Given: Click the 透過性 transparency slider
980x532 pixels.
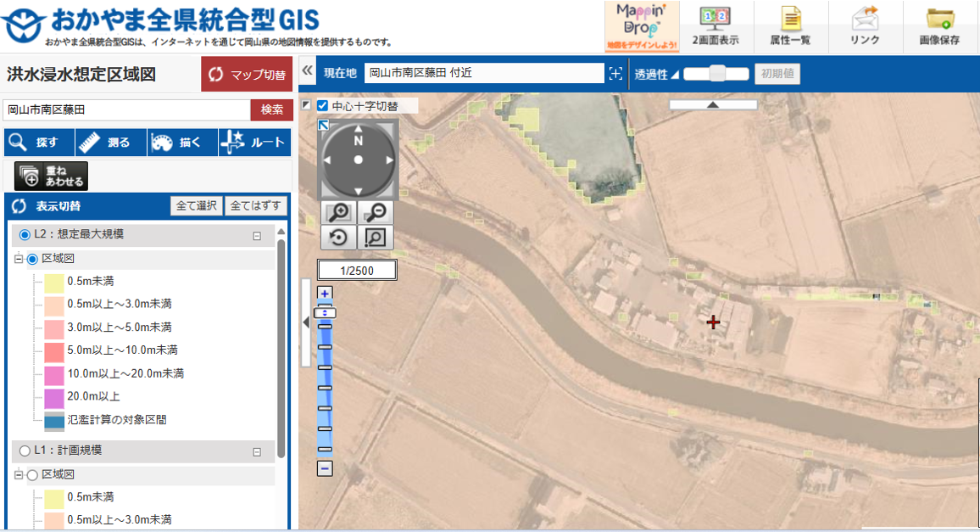Looking at the screenshot, I should pos(716,74).
